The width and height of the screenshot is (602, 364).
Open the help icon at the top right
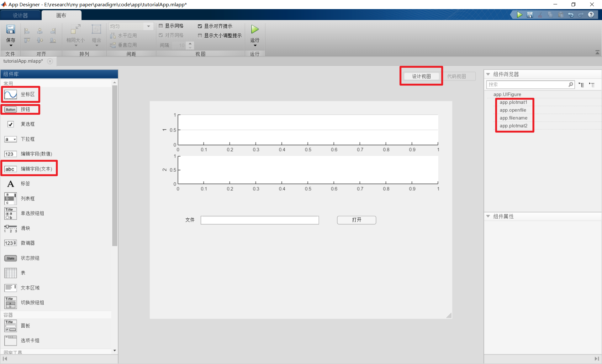point(591,15)
